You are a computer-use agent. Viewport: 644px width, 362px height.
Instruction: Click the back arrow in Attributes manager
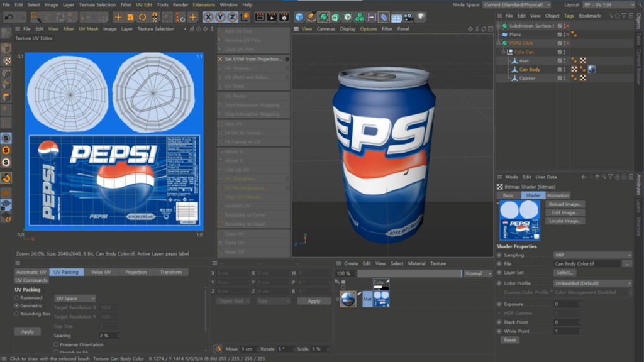pos(584,177)
